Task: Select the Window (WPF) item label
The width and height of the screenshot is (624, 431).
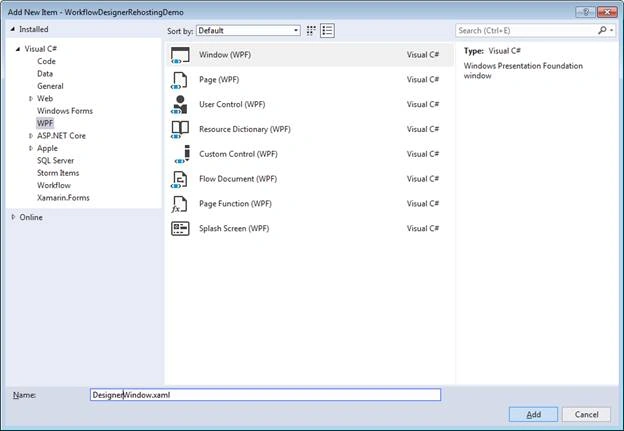Action: (225, 55)
